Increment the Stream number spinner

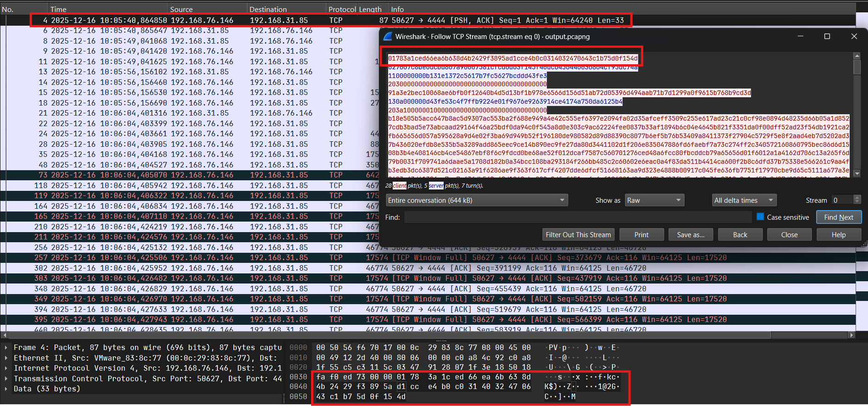(x=857, y=198)
